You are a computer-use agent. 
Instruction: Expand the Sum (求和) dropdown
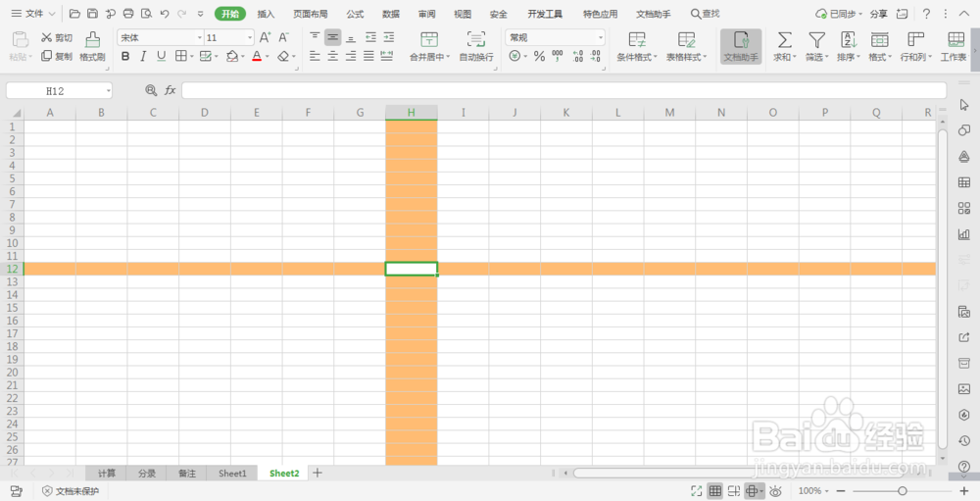795,57
